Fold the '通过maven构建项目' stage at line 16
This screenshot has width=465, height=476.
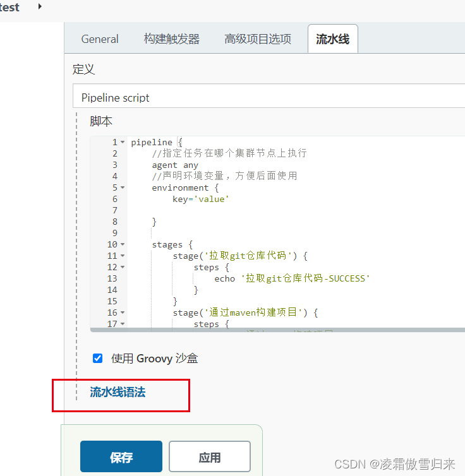click(x=123, y=313)
